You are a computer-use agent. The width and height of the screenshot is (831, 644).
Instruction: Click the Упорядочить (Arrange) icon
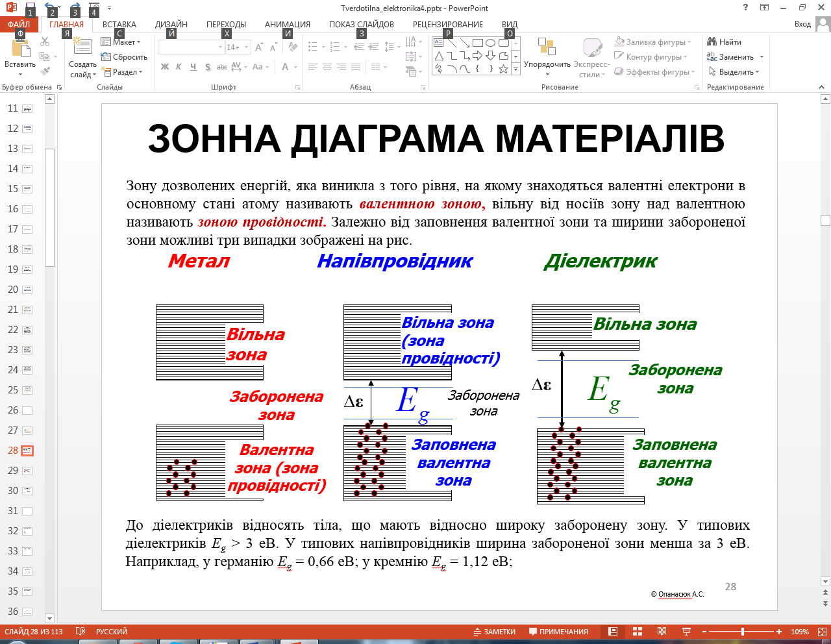click(x=547, y=48)
